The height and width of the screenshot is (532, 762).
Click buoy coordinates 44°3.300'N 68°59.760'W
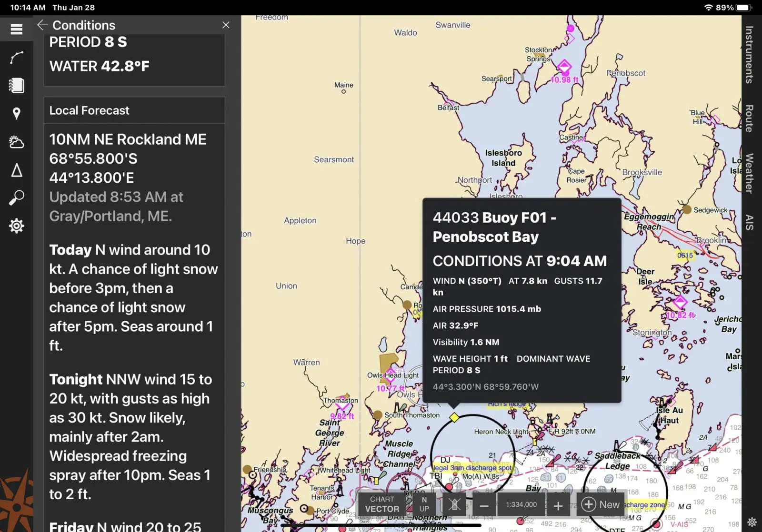[x=485, y=387]
